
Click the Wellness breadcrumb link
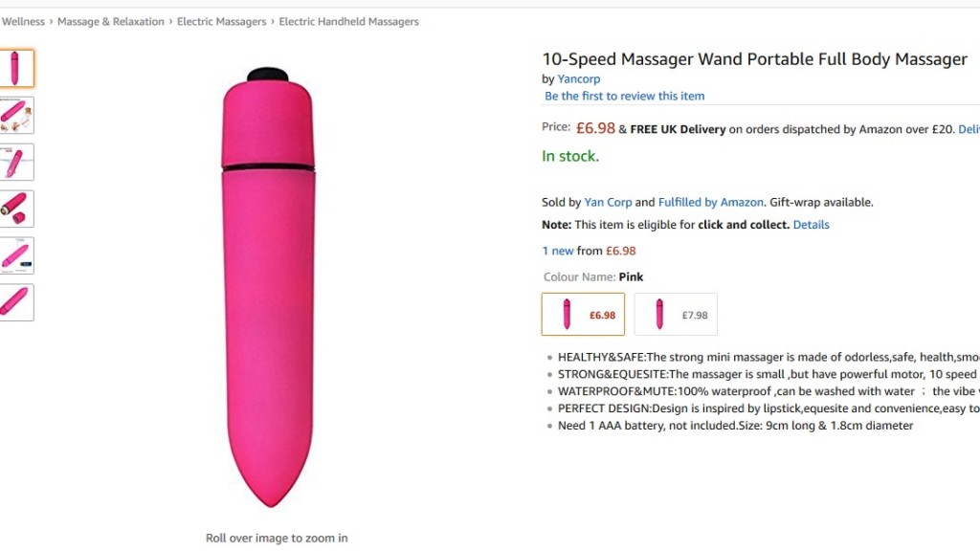pyautogui.click(x=23, y=22)
